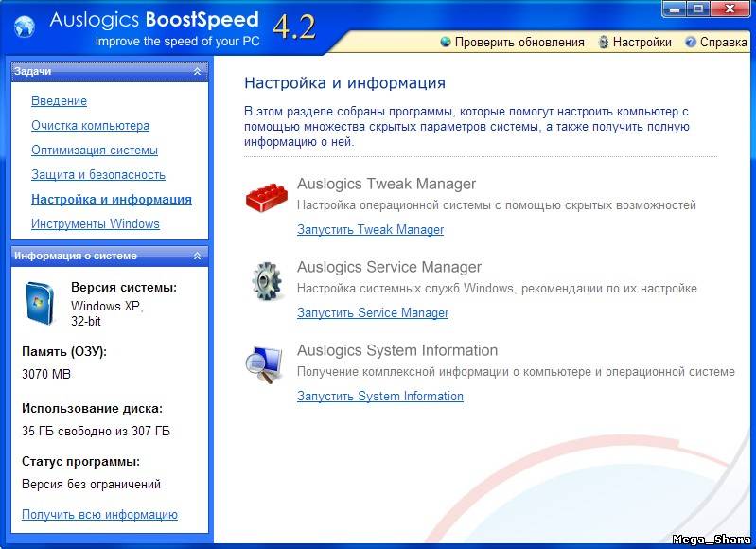Click the 35 ГБ свободно из 307 ГБ text
This screenshot has height=549, width=756.
96,431
